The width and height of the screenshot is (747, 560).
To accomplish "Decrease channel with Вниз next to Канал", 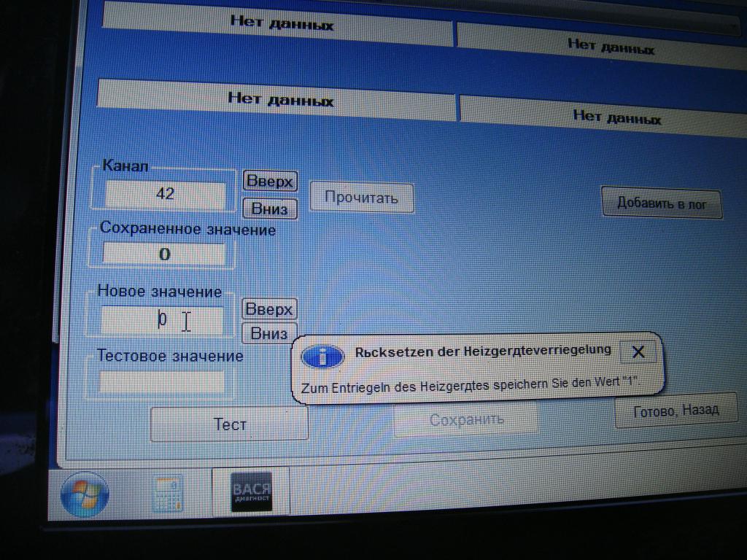I will pyautogui.click(x=270, y=209).
